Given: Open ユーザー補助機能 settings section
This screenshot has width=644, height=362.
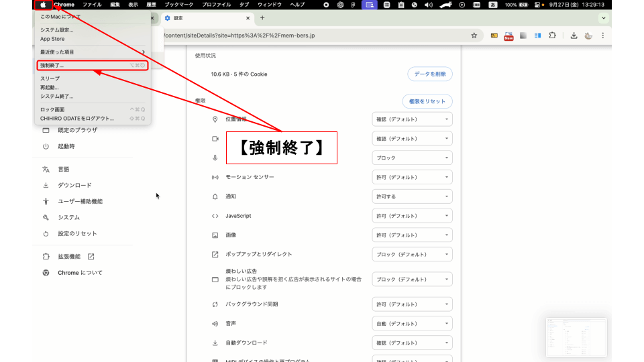Looking at the screenshot, I should pos(80,202).
